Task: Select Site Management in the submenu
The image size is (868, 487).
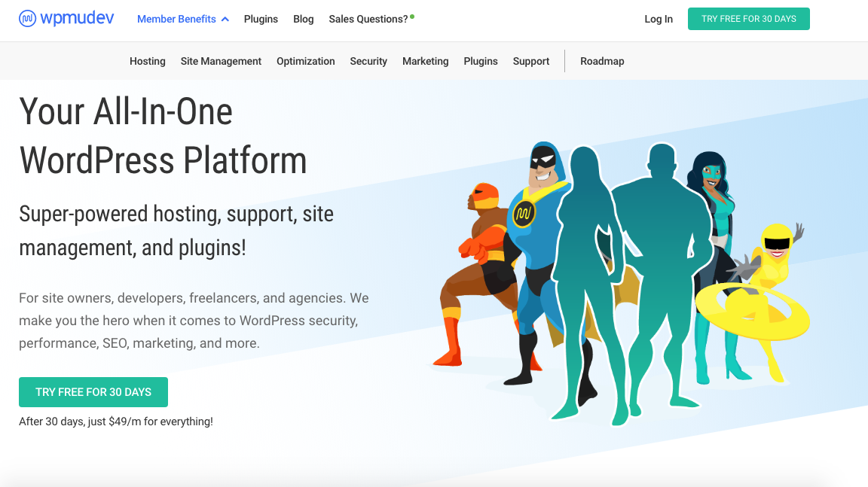Action: (221, 61)
